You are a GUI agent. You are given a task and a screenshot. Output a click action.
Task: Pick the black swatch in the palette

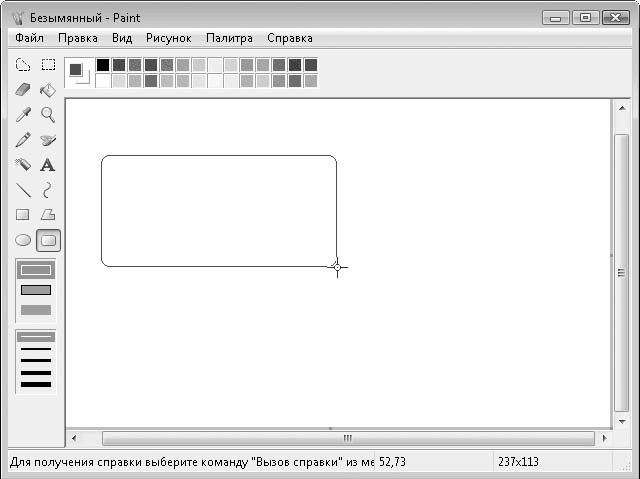point(103,65)
